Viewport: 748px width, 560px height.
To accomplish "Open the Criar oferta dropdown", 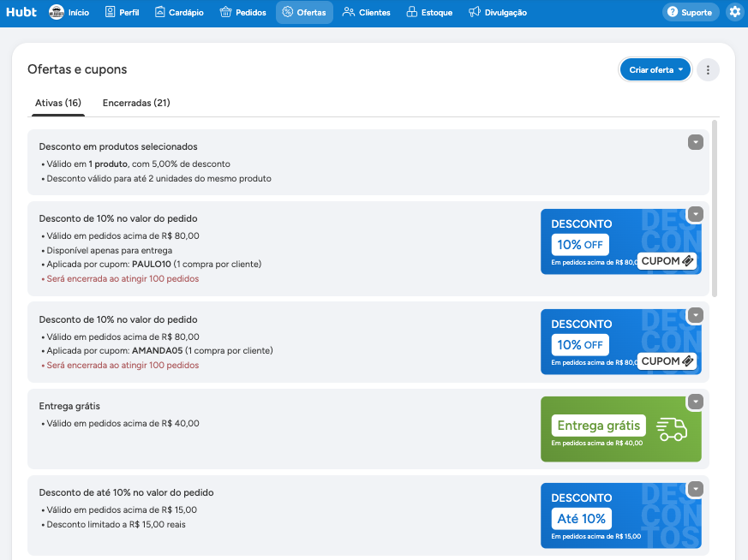I will [655, 70].
